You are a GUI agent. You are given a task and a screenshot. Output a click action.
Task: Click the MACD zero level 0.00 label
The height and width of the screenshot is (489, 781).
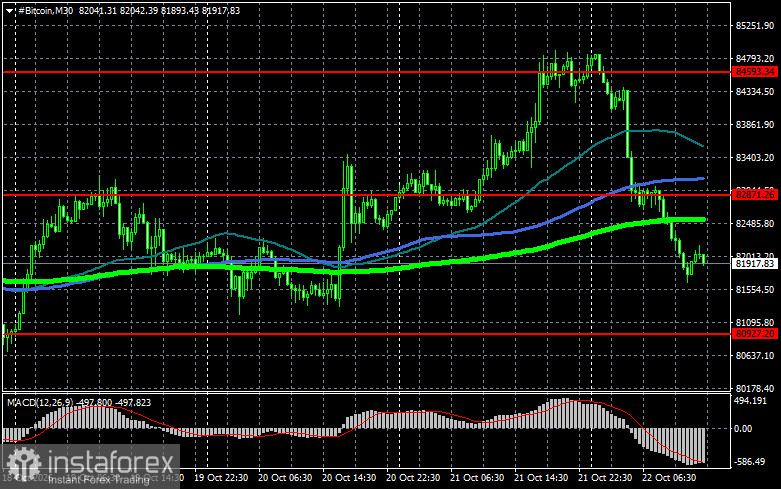[x=744, y=429]
